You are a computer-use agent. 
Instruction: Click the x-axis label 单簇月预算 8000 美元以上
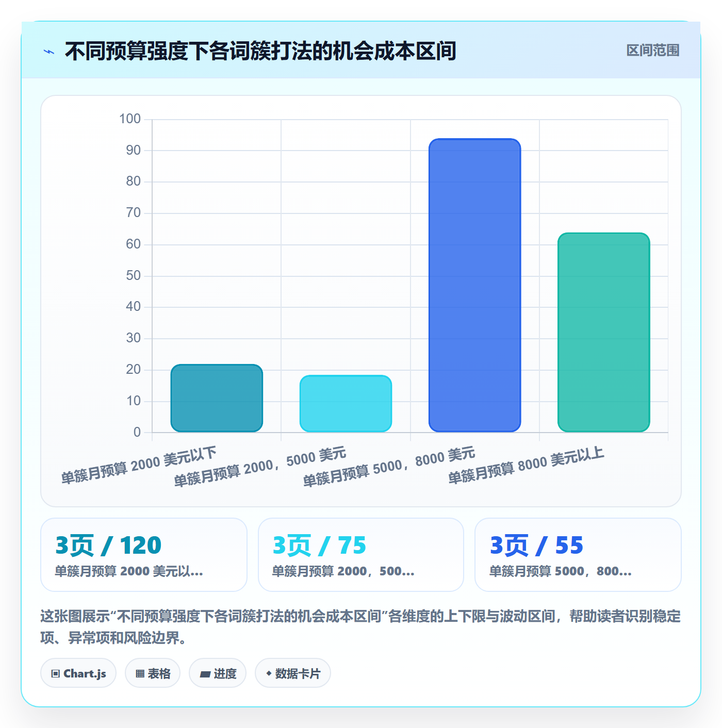pyautogui.click(x=526, y=466)
